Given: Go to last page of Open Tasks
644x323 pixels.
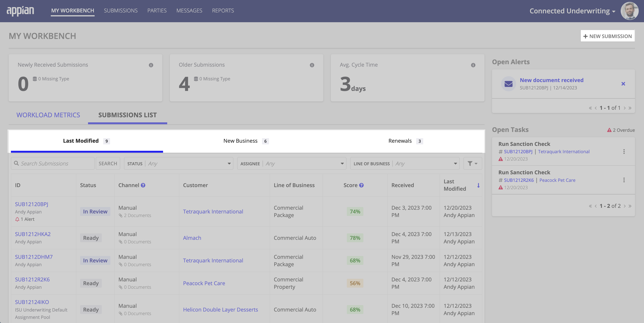Looking at the screenshot, I should [630, 206].
